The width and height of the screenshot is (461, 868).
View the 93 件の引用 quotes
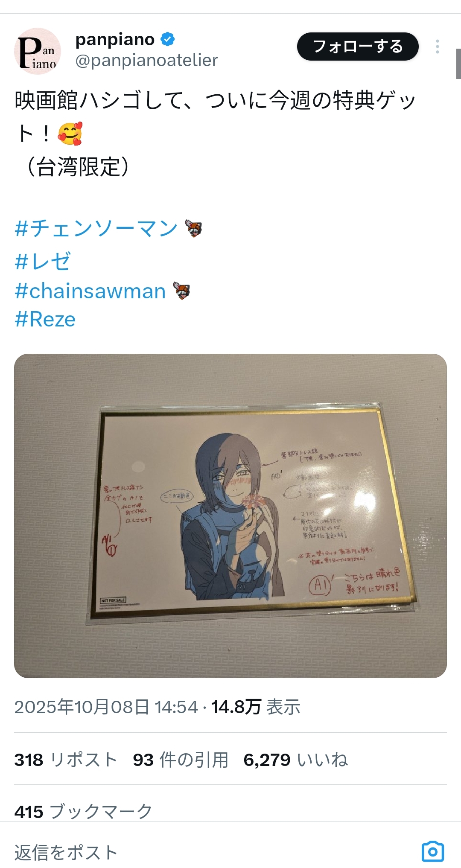tap(181, 760)
